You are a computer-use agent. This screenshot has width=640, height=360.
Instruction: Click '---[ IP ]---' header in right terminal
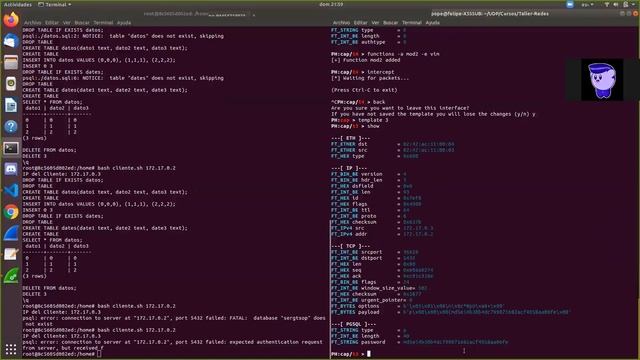[x=349, y=168]
